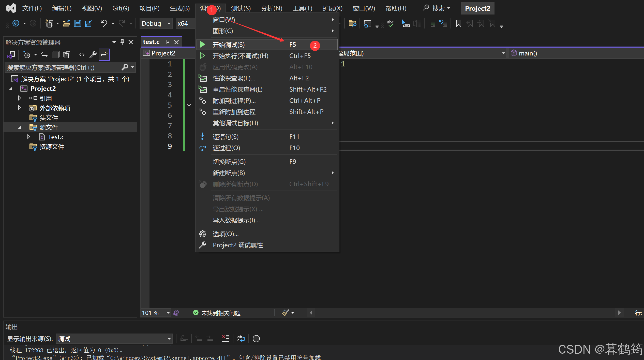Open the Debug configuration dropdown
This screenshot has width=644, height=360.
pos(156,23)
